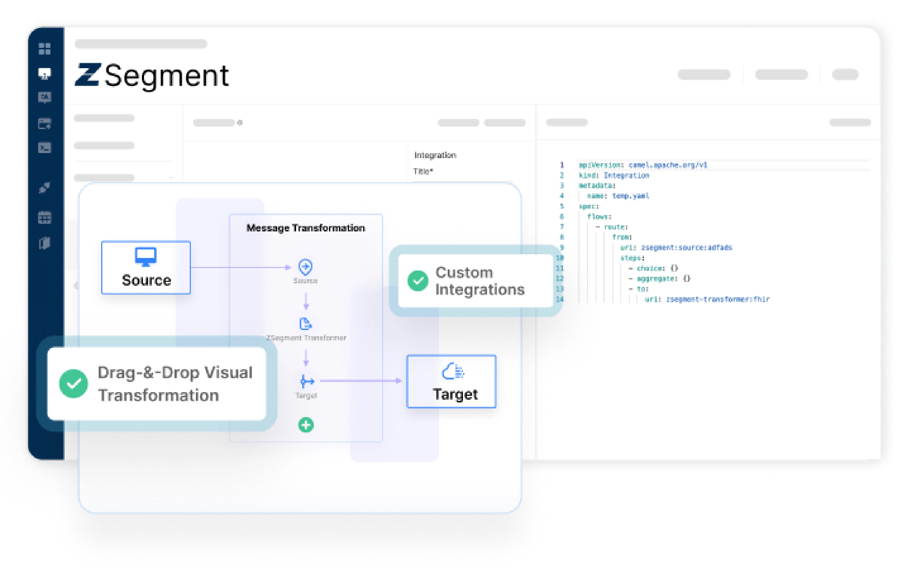Click the flows: code line
This screenshot has width=907, height=588.
coord(599,217)
